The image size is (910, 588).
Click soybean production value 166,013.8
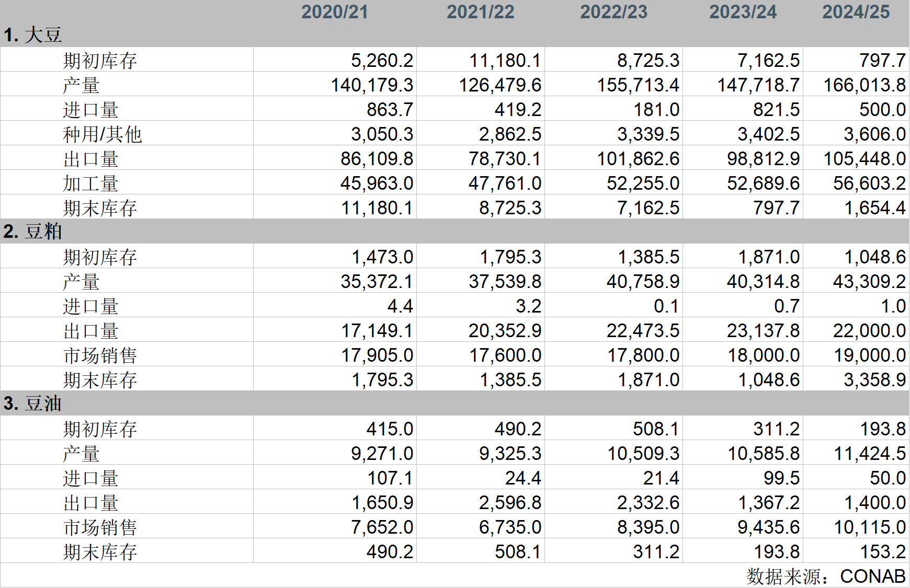tap(864, 85)
